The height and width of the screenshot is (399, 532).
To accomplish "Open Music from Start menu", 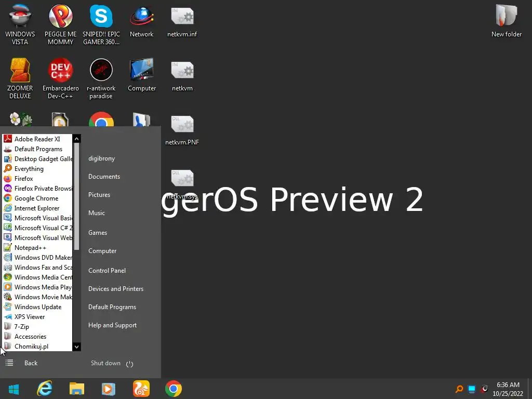I will (x=96, y=212).
